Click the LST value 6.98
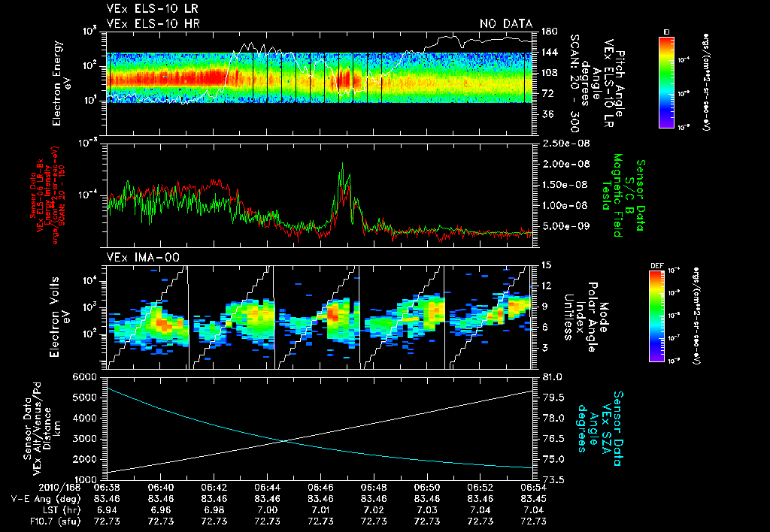Image resolution: width=770 pixels, height=532 pixels. [x=214, y=510]
